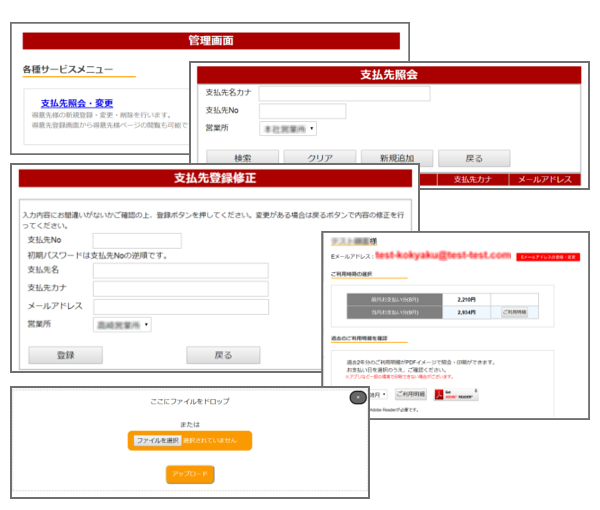Click the 登録 register button
The height and width of the screenshot is (510, 600).
[x=65, y=355]
